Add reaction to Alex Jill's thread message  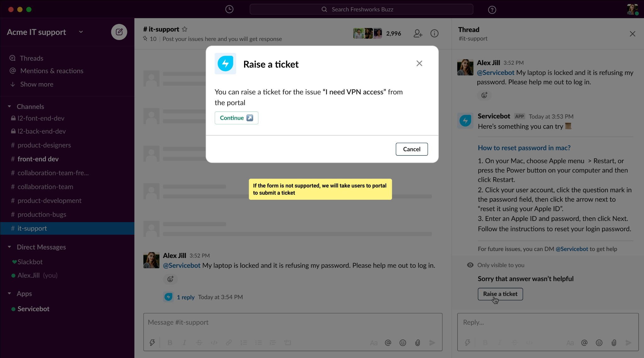pos(484,95)
